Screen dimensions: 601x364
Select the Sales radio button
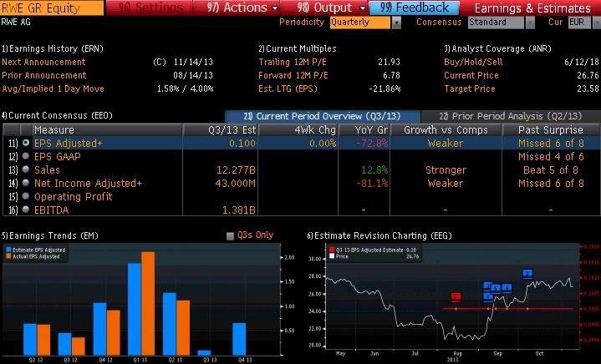pos(26,169)
